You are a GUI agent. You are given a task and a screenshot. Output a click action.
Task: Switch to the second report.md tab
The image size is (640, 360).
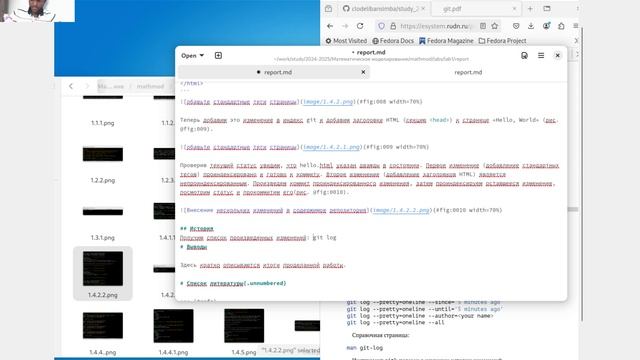468,72
